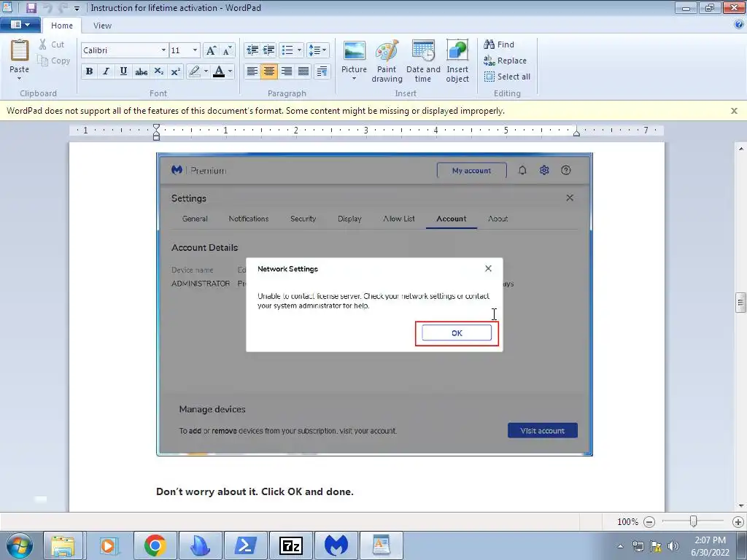This screenshot has height=560, width=747.
Task: Click Undo in quick access toolbar
Action: coord(47,8)
